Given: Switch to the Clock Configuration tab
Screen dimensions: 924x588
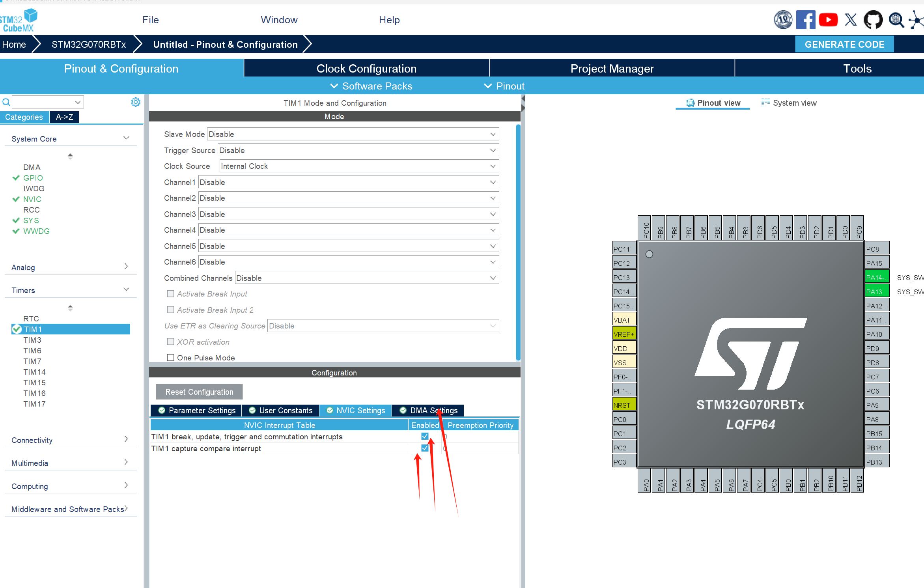Looking at the screenshot, I should (366, 69).
